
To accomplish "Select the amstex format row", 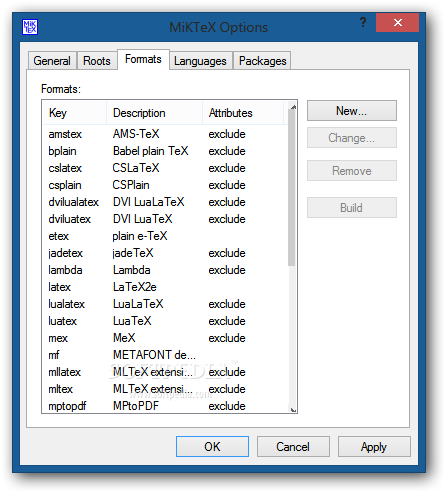I will coord(165,134).
